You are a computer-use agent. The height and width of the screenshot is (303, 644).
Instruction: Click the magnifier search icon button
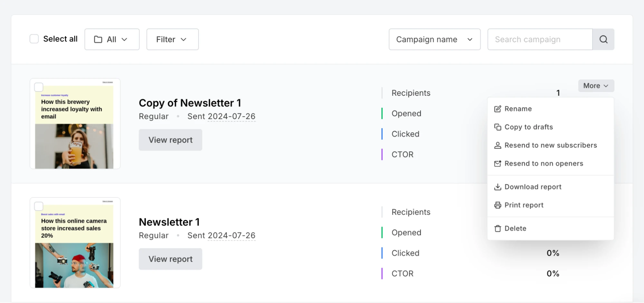pos(603,39)
